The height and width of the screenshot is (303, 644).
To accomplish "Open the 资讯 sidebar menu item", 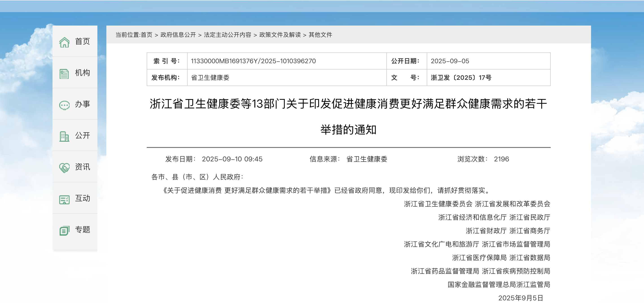I will tap(75, 167).
